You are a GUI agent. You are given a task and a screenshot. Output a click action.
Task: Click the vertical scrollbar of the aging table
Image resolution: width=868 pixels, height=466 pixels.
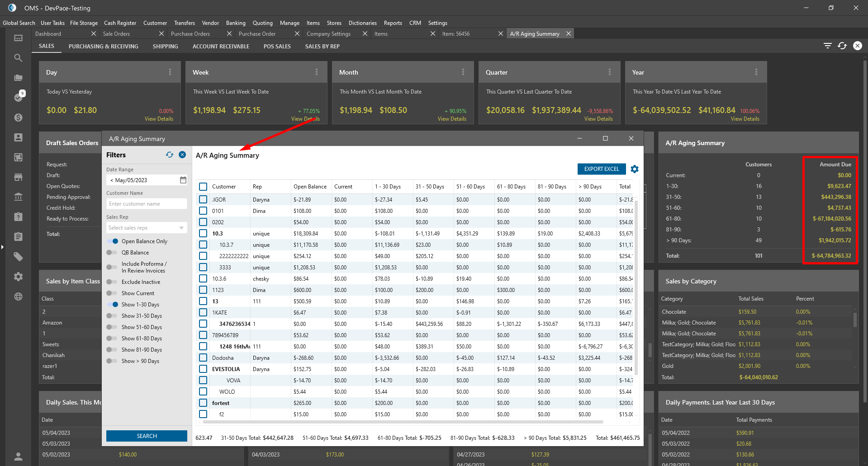click(636, 287)
